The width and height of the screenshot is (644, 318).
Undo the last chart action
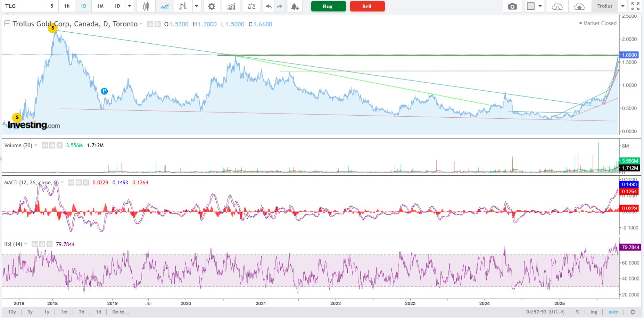[269, 6]
